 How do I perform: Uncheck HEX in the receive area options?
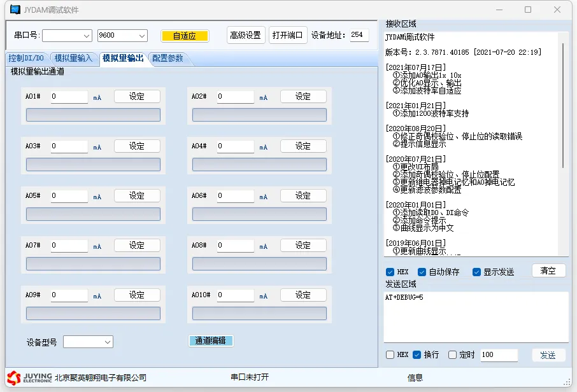pos(390,272)
